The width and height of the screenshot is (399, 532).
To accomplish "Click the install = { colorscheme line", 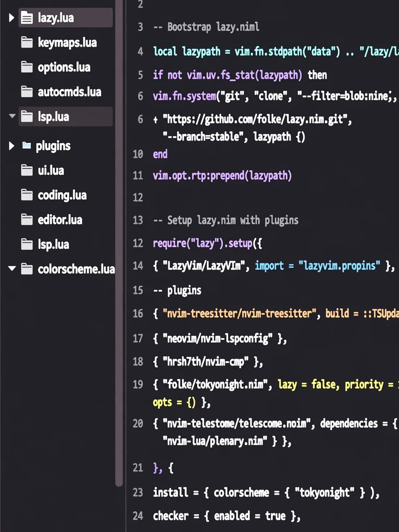I will pyautogui.click(x=266, y=493).
